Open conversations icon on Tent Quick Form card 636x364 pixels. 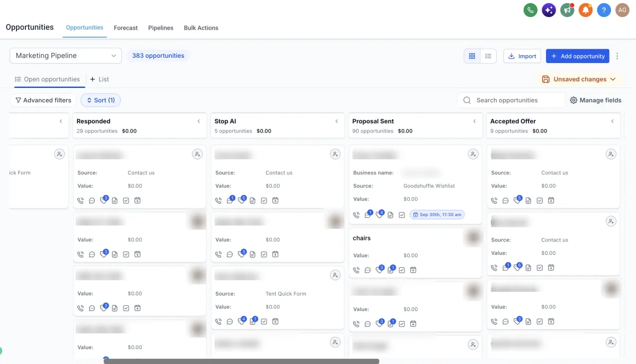tap(230, 321)
